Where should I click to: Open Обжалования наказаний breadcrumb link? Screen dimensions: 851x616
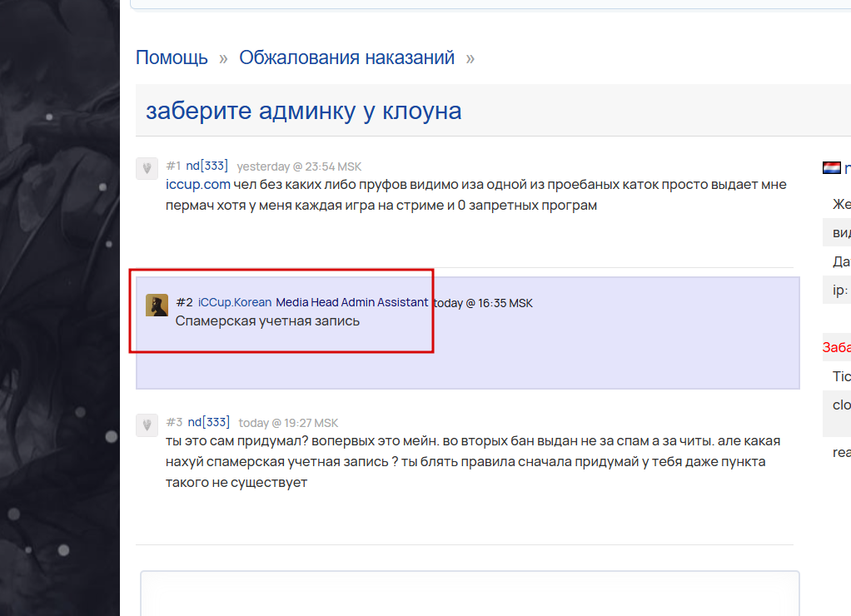pyautogui.click(x=346, y=57)
